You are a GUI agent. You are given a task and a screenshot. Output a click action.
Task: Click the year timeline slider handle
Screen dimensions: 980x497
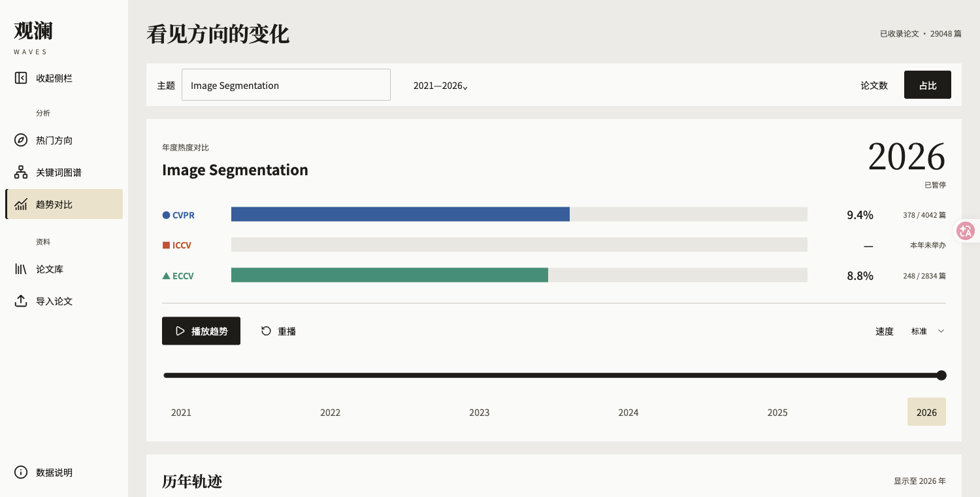pos(941,375)
